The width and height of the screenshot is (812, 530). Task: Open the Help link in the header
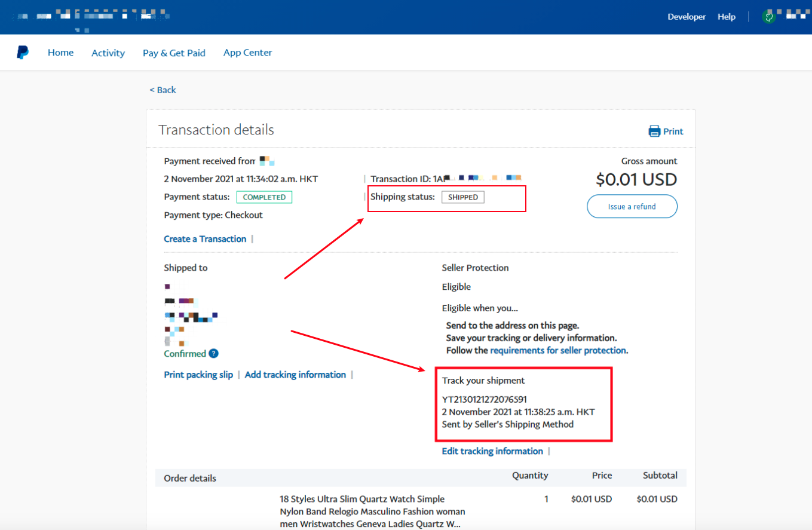click(x=727, y=17)
